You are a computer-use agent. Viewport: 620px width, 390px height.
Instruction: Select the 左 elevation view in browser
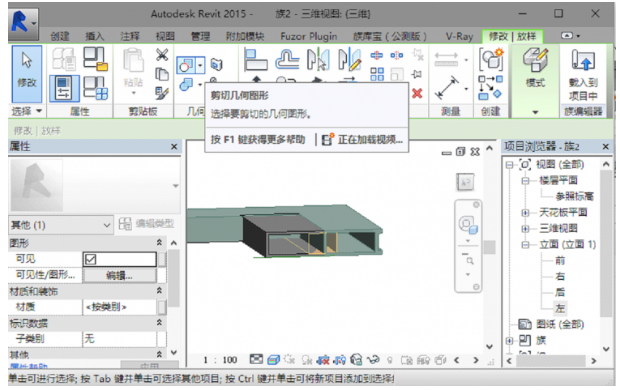[560, 308]
